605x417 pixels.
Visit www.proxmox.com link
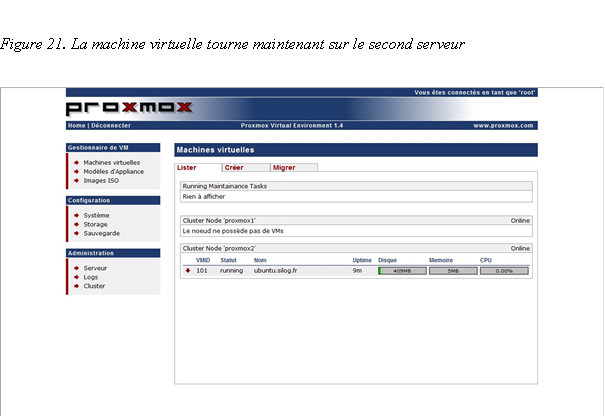503,125
